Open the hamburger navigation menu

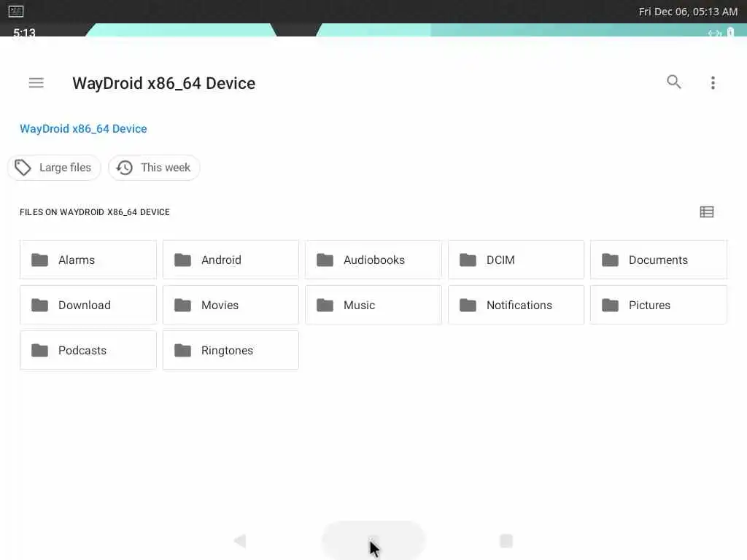(36, 83)
